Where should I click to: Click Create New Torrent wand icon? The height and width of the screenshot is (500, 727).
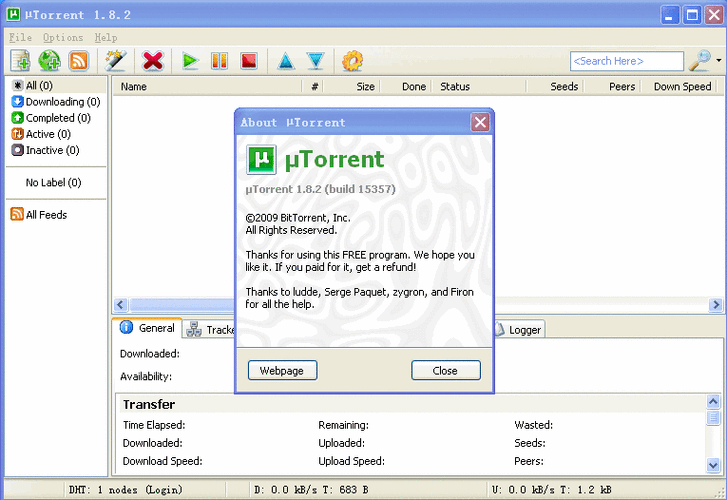tap(115, 61)
